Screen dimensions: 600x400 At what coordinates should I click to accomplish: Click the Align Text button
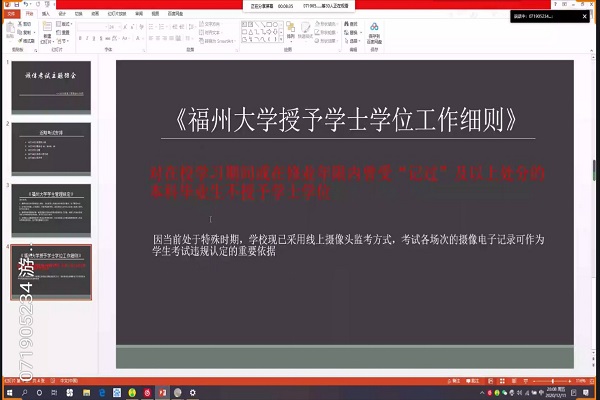(210, 32)
